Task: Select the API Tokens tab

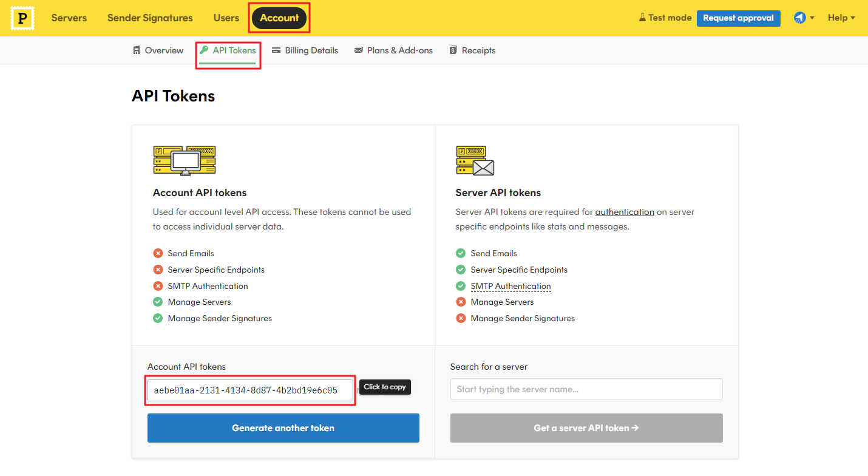Action: pos(228,50)
